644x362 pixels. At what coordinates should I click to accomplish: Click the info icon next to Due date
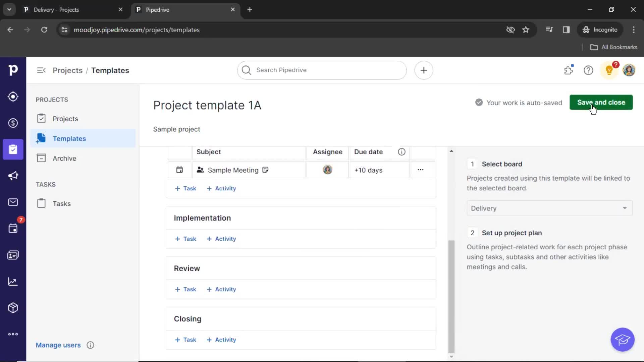click(401, 152)
